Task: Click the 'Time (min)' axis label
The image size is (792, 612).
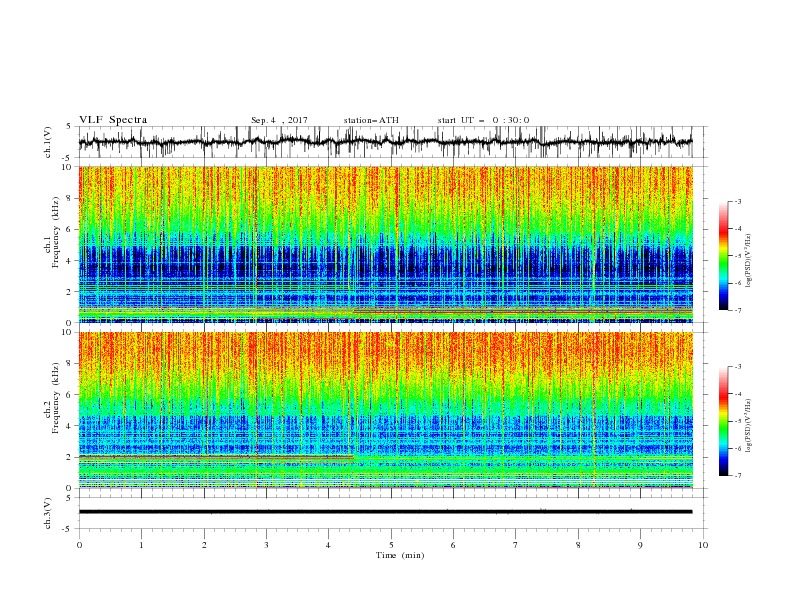Action: [400, 555]
